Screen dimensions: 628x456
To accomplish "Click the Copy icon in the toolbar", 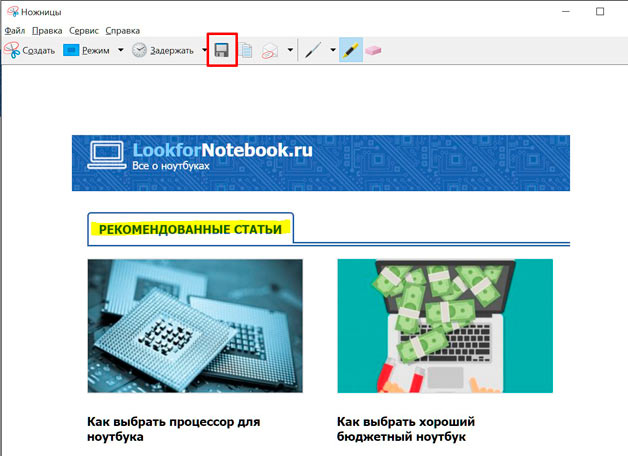I will [246, 50].
